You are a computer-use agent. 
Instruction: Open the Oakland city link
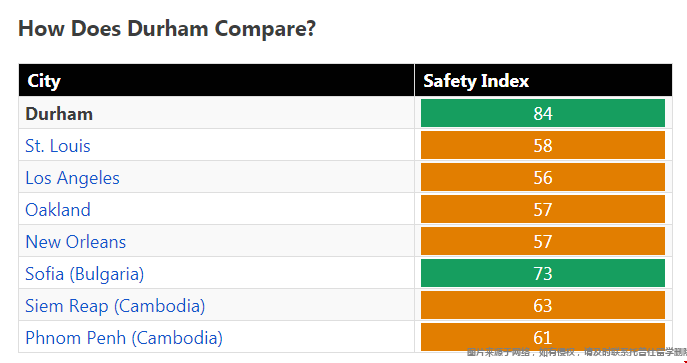coord(58,210)
